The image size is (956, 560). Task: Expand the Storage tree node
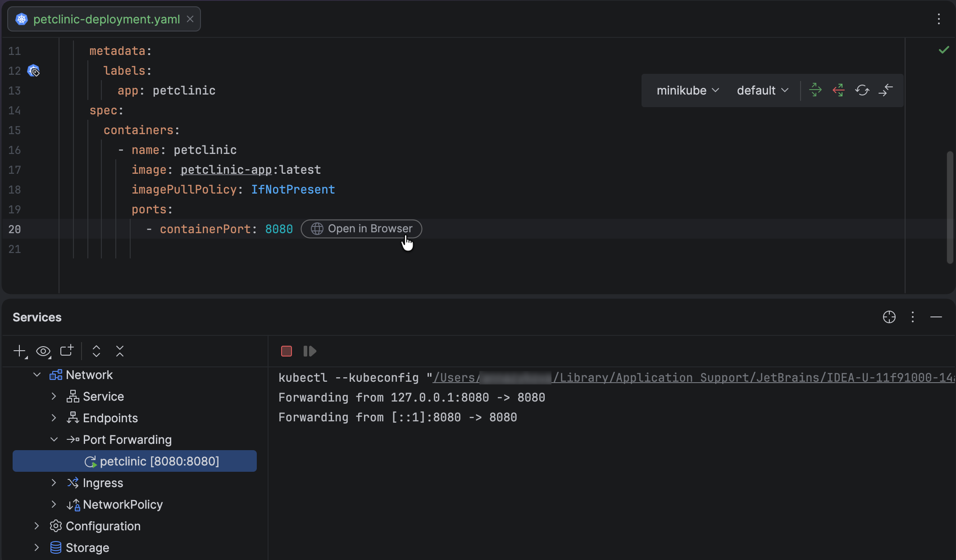[37, 547]
